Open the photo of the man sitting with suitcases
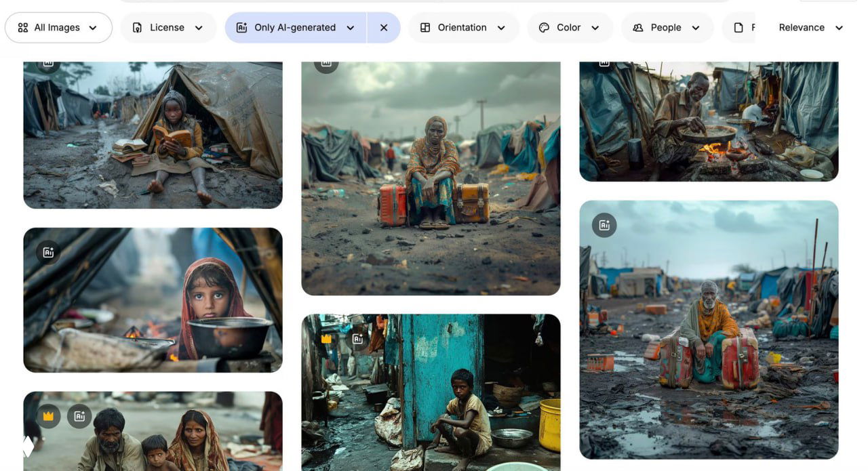The image size is (868, 471). 708,329
